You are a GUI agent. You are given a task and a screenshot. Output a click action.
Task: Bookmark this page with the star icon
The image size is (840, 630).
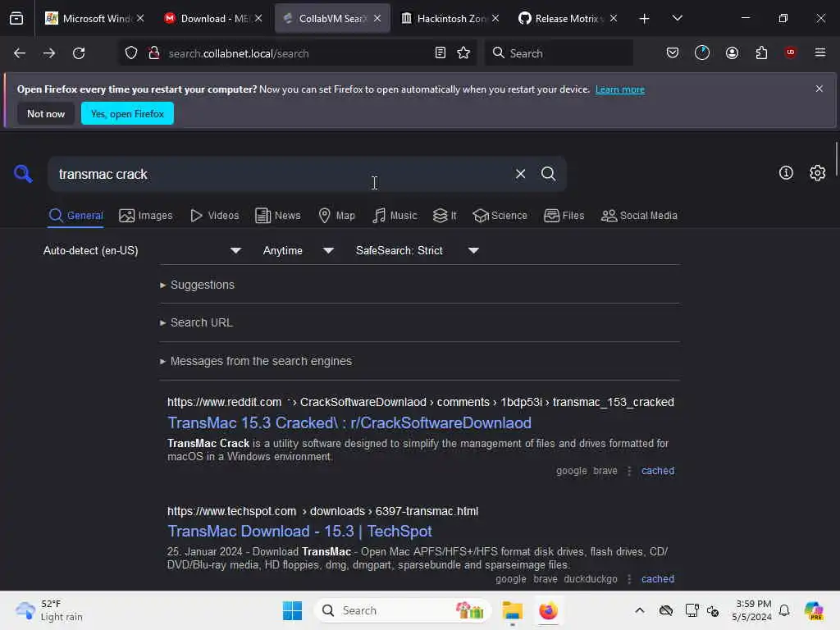[463, 52]
